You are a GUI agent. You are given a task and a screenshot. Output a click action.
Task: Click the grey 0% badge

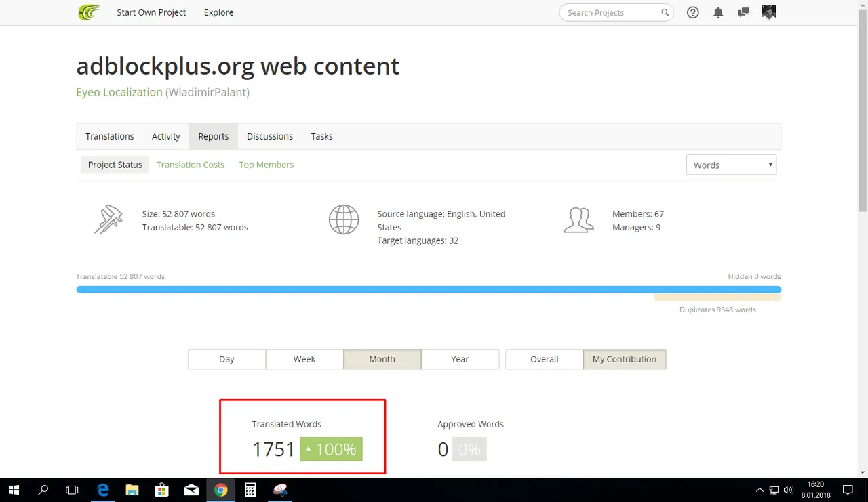pos(469,449)
